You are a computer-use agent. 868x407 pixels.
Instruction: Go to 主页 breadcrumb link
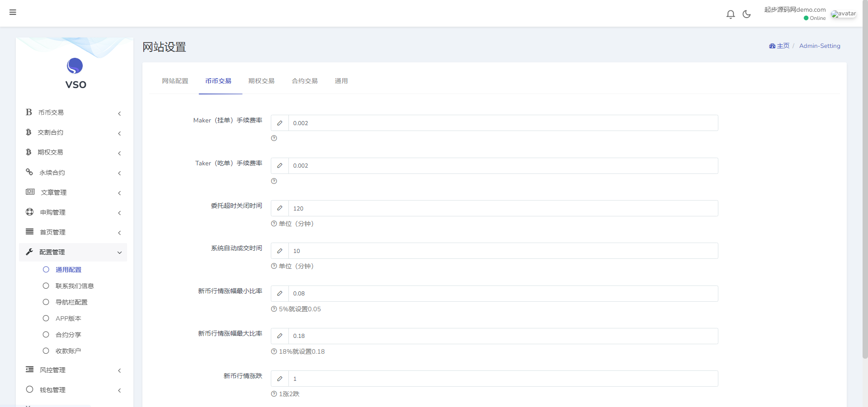tap(783, 46)
